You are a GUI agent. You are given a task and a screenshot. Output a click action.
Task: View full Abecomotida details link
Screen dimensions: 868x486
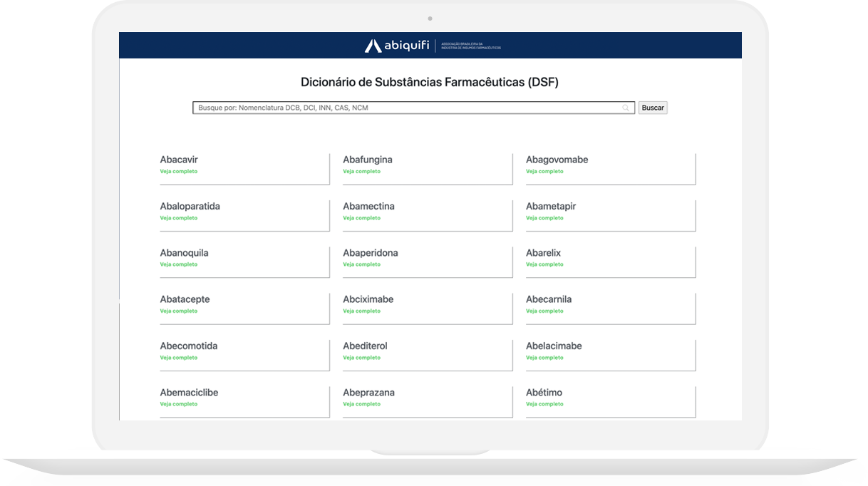tap(179, 358)
